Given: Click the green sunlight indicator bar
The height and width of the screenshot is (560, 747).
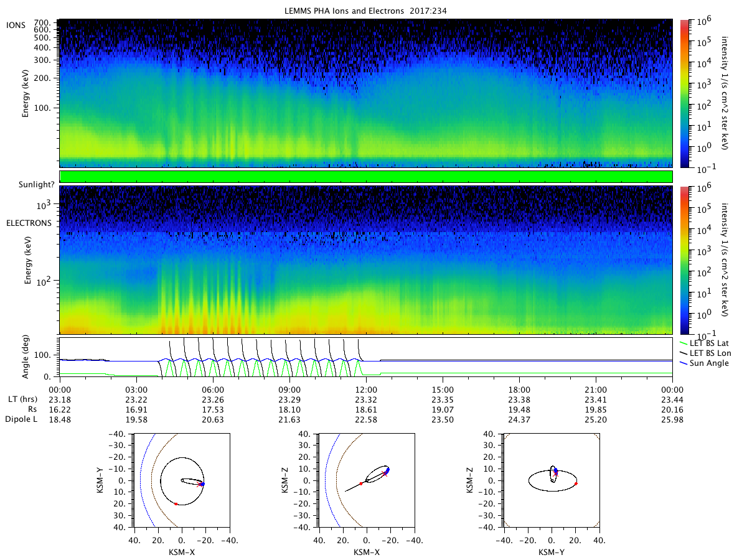Looking at the screenshot, I should (x=366, y=177).
